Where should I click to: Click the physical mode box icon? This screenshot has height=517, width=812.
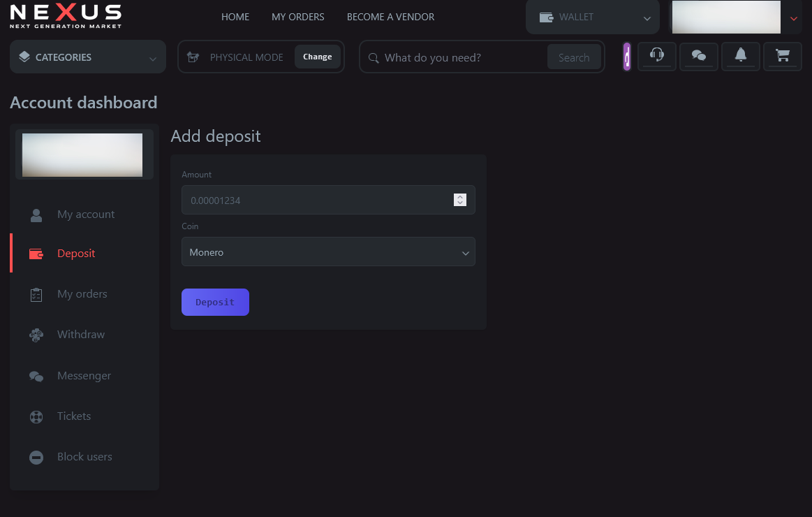[x=193, y=57]
